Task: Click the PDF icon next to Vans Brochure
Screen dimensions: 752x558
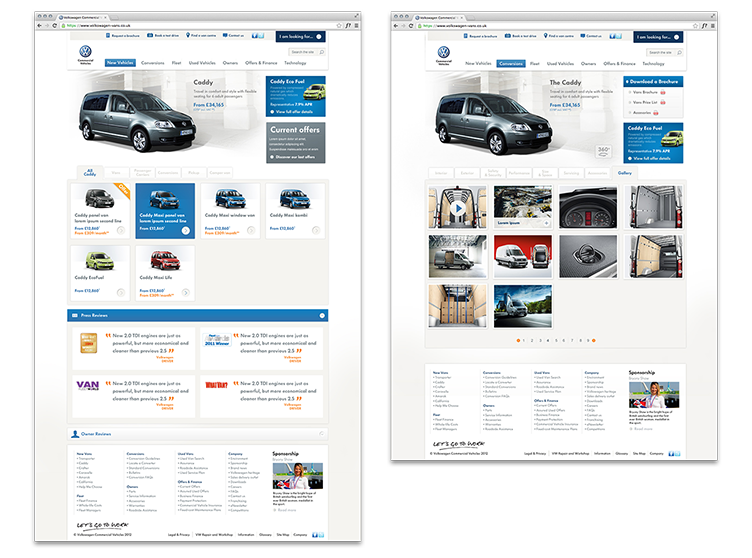Action: (663, 92)
